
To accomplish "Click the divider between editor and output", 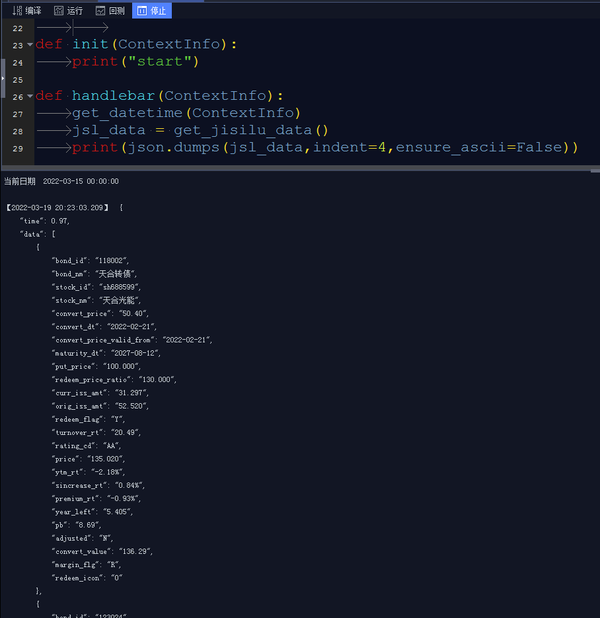I will (x=300, y=168).
